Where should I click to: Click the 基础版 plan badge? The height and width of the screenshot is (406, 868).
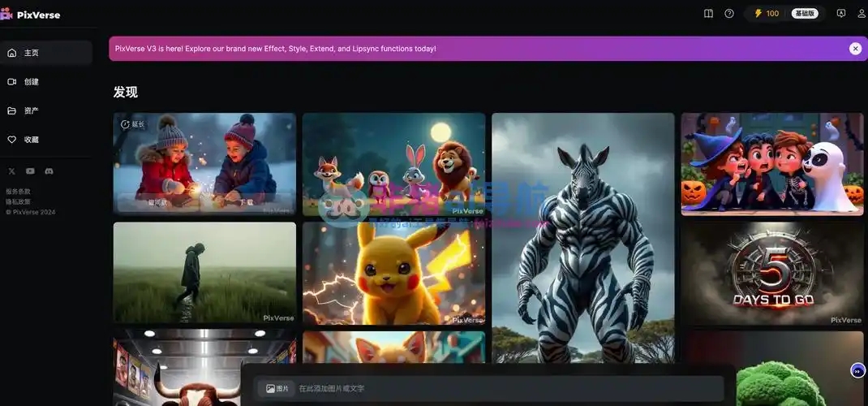coord(805,14)
